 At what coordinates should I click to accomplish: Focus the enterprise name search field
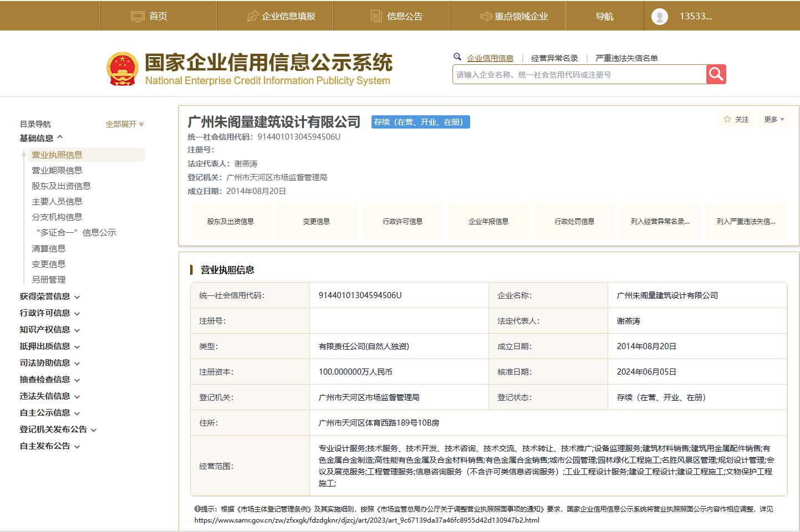579,74
